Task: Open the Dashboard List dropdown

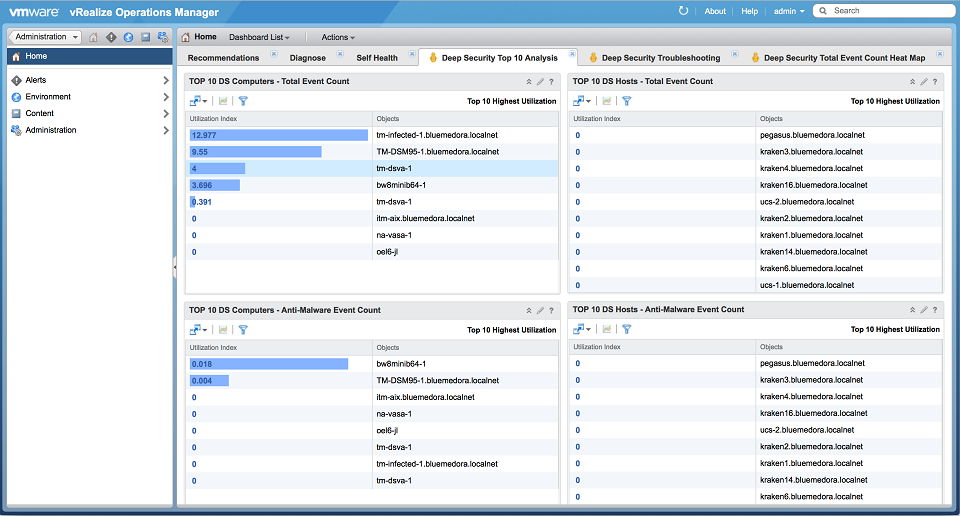Action: 259,37
